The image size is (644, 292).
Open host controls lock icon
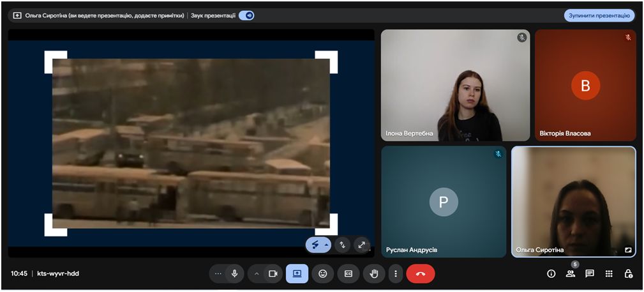pos(628,273)
